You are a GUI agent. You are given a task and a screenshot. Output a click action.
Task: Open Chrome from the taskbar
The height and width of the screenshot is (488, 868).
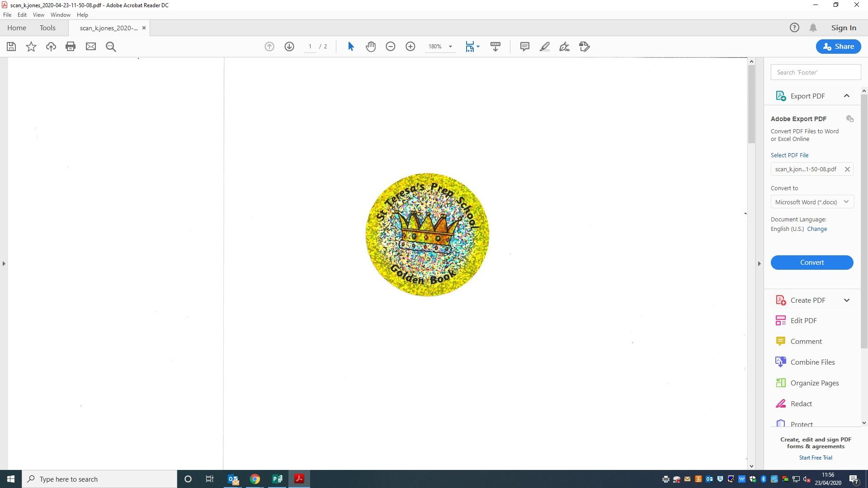(x=255, y=479)
